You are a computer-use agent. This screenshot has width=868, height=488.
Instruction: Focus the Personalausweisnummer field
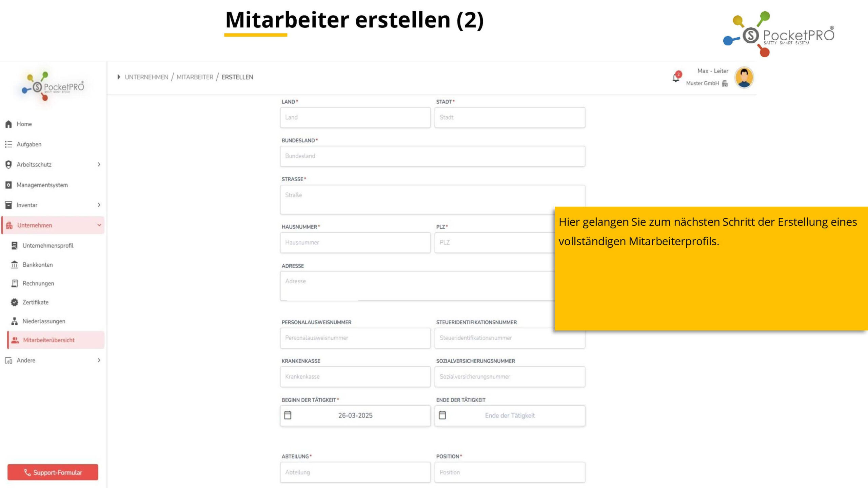click(x=355, y=338)
